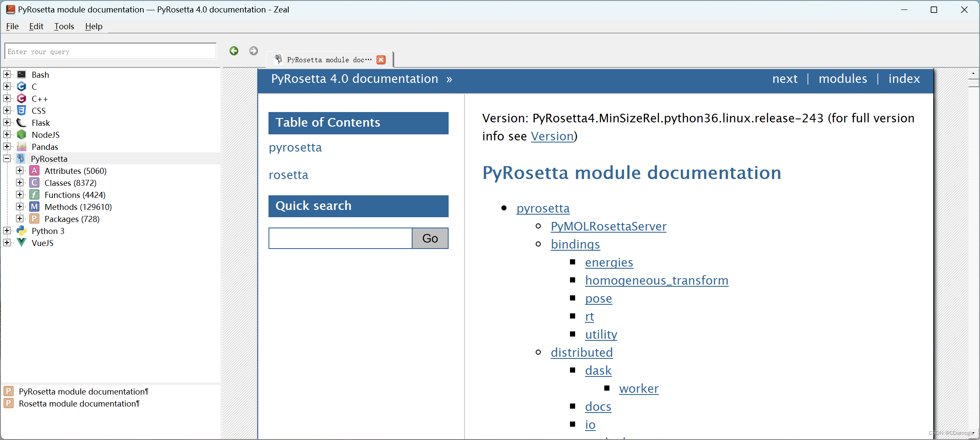Expand the Classes (8372) node
Viewport: 980px width, 440px height.
pos(20,183)
